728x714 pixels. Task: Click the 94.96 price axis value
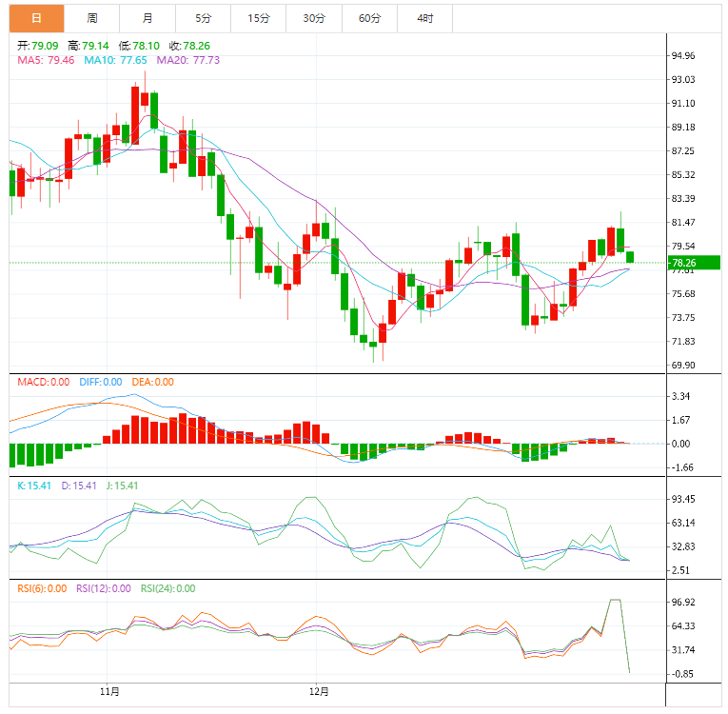point(683,56)
